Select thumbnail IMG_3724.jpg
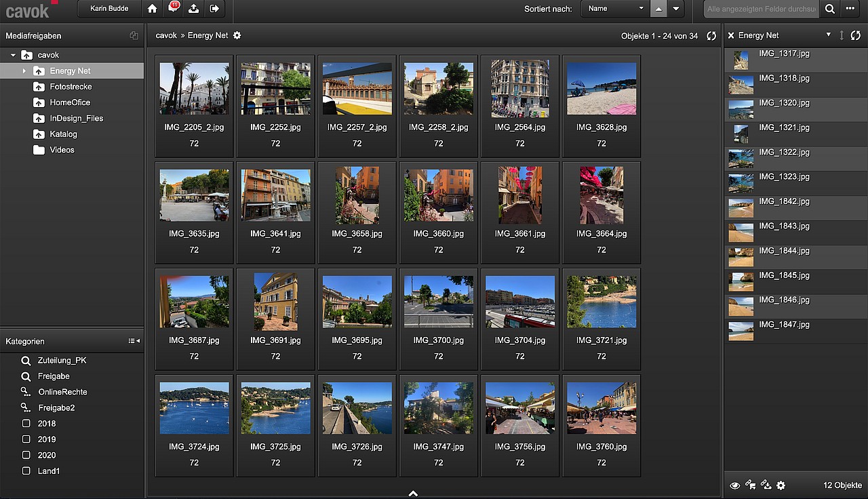This screenshot has height=499, width=868. click(194, 408)
